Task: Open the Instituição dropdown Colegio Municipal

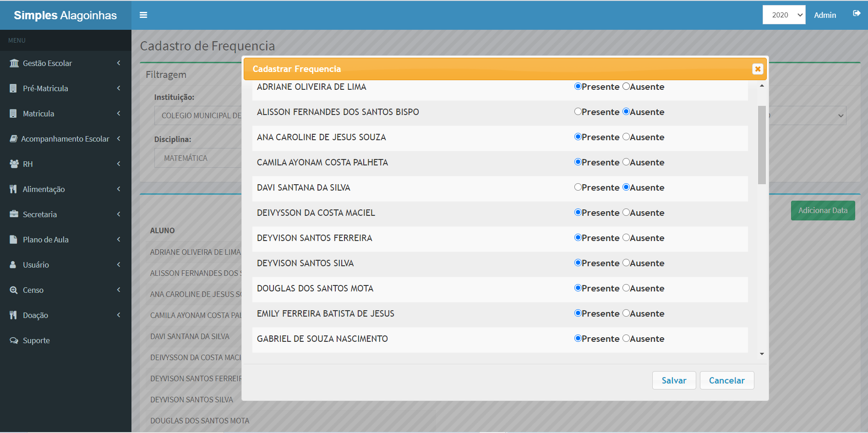Action: (198, 115)
